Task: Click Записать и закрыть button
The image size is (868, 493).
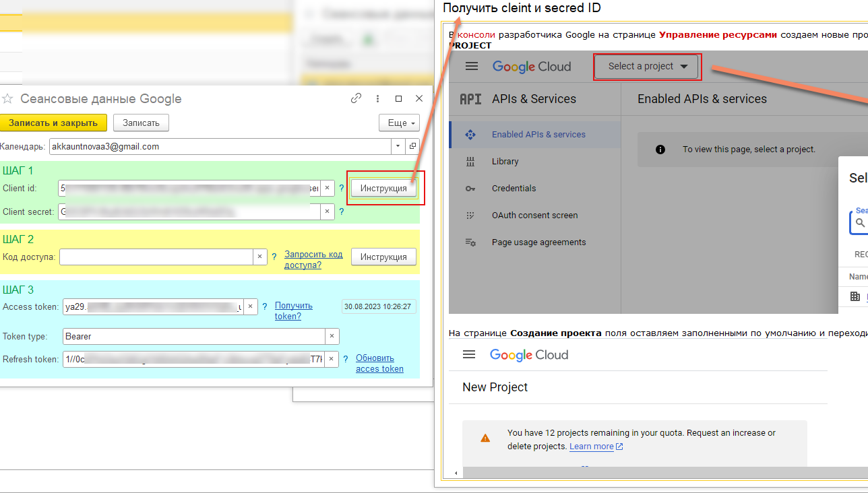Action: point(53,123)
